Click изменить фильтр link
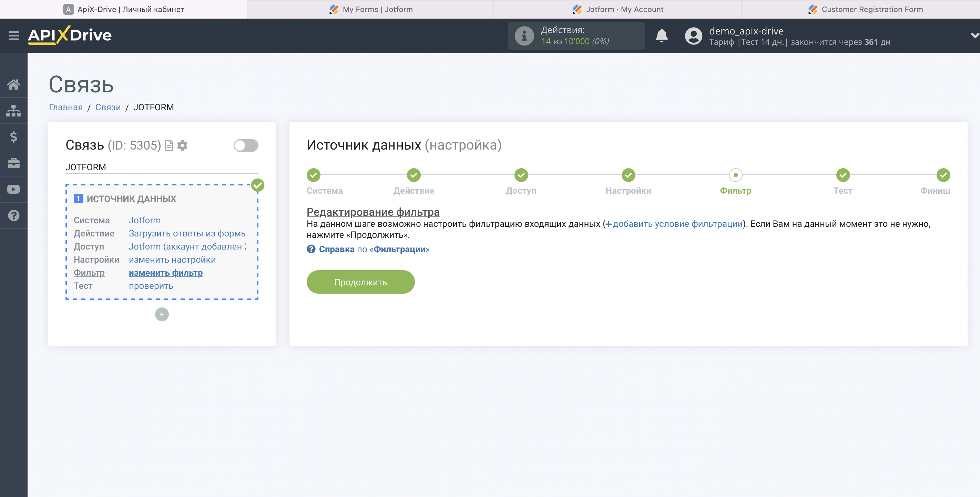Image resolution: width=980 pixels, height=497 pixels. point(165,273)
